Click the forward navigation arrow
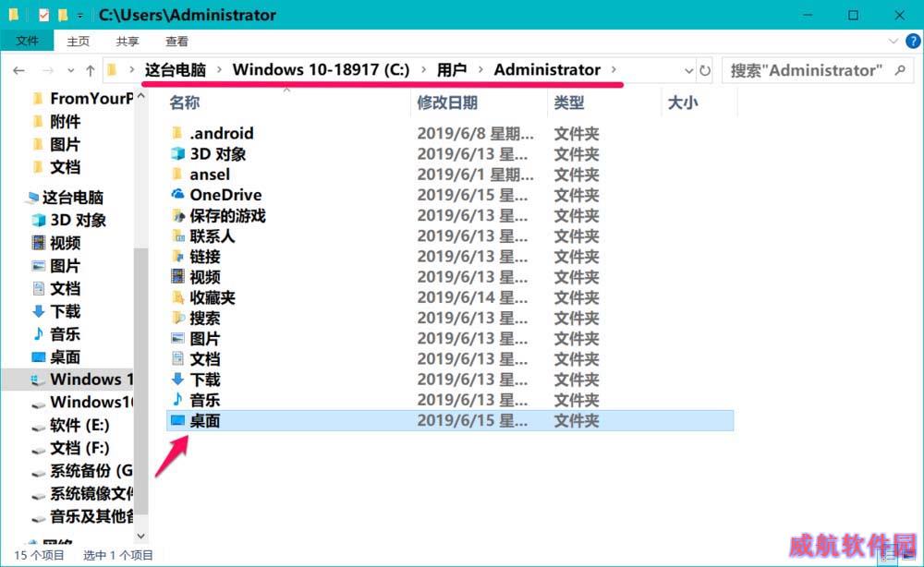This screenshot has height=567, width=924. pos(48,71)
